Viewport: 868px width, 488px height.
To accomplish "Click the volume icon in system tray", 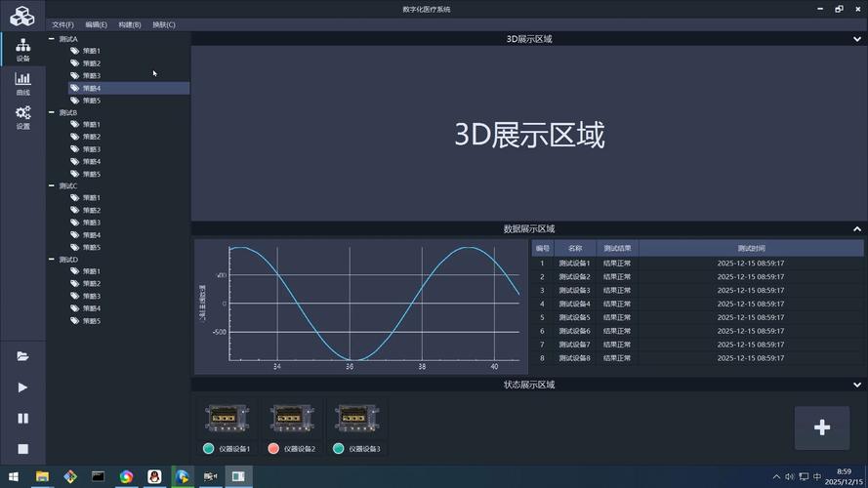I will point(789,476).
